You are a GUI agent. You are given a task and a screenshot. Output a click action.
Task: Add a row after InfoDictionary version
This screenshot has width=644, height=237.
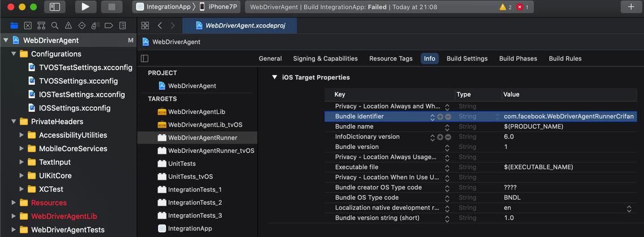click(440, 137)
